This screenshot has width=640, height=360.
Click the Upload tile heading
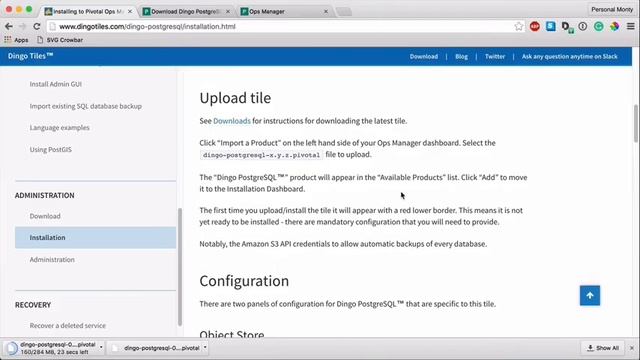coord(235,98)
